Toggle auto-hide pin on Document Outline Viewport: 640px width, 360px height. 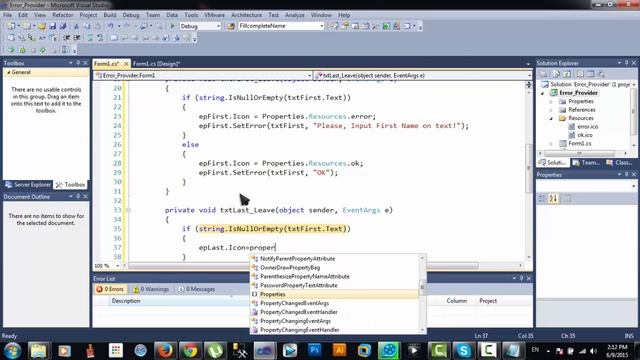click(x=78, y=196)
